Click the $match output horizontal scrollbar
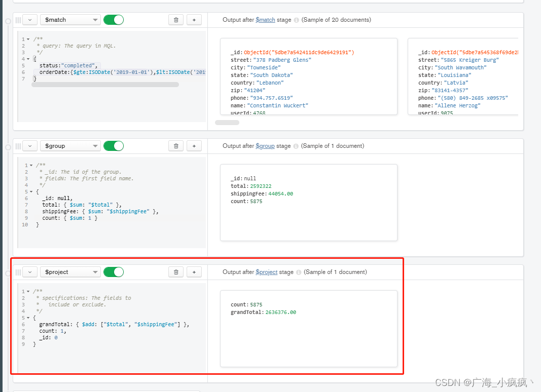541x392 pixels. [x=227, y=123]
